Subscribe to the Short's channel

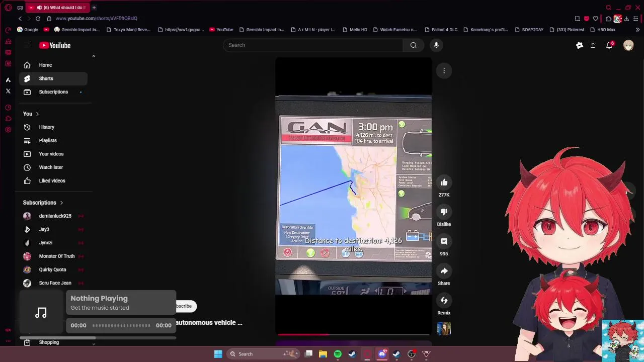click(x=185, y=306)
